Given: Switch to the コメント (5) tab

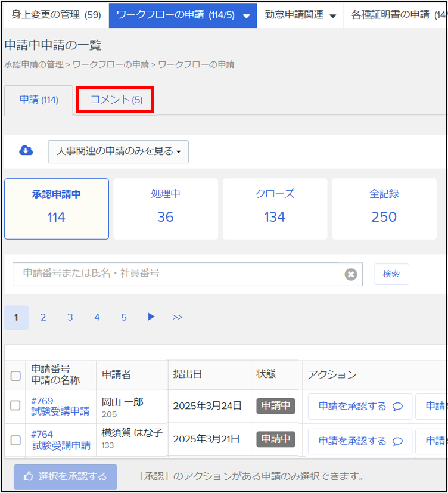Looking at the screenshot, I should [116, 100].
